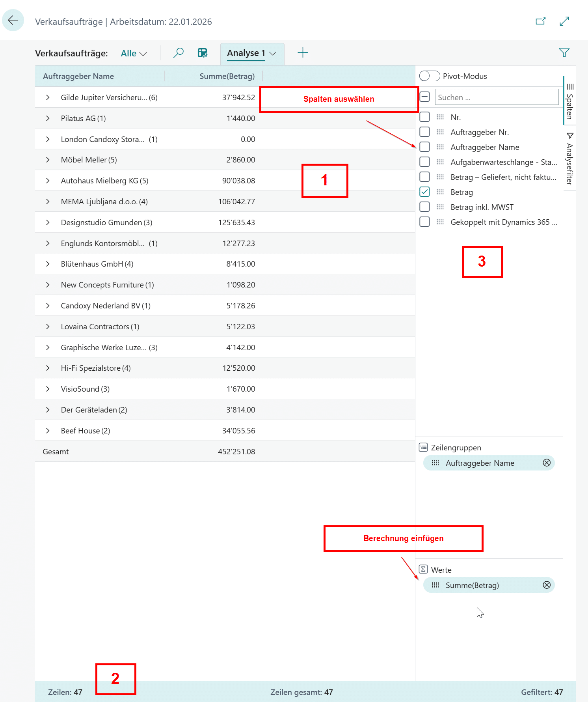588x702 pixels.
Task: Click the analysis mode table icon
Action: point(203,53)
